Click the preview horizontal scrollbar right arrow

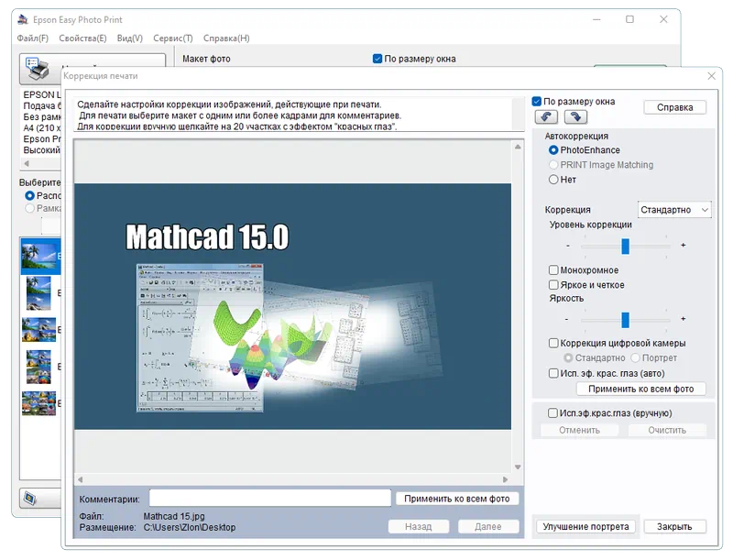point(505,479)
